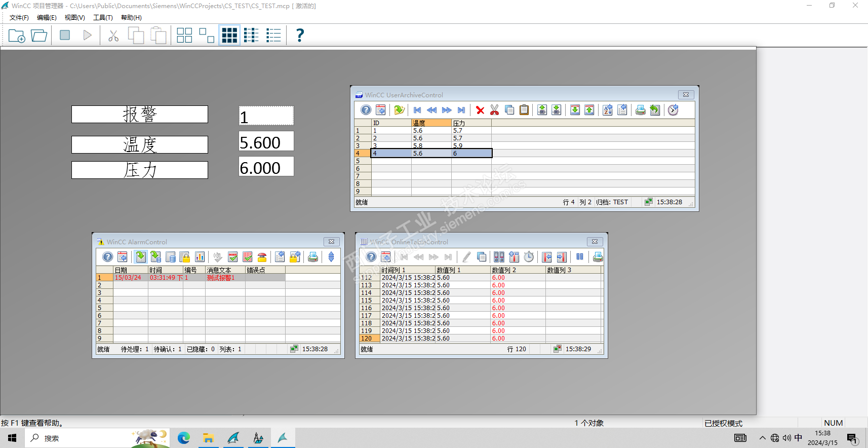Switch to small icons view
Viewport: 868px width, 448px height.
[x=207, y=35]
